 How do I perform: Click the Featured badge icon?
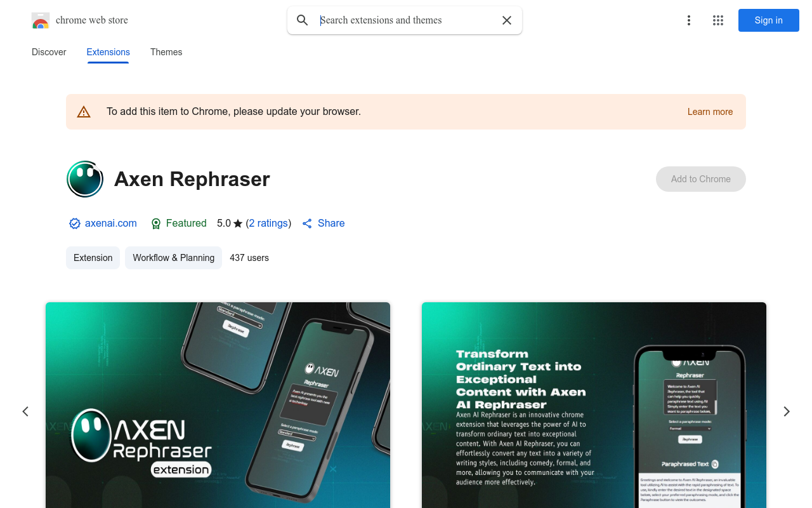(156, 224)
